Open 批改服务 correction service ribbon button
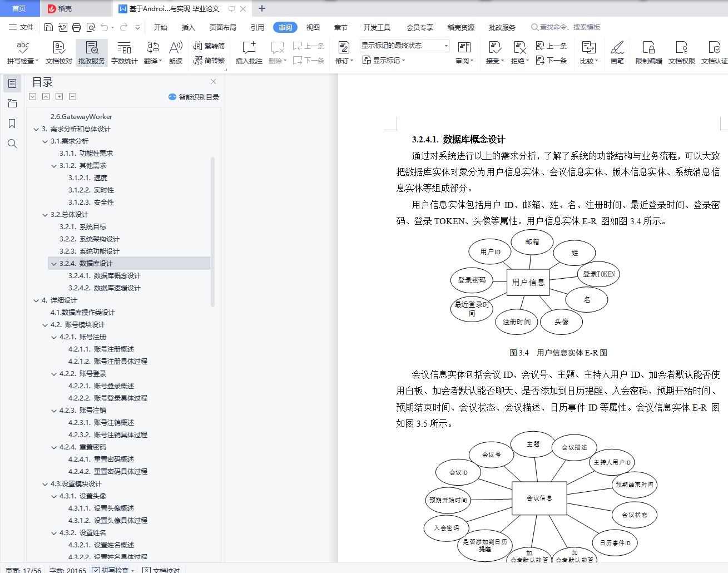 [x=92, y=53]
